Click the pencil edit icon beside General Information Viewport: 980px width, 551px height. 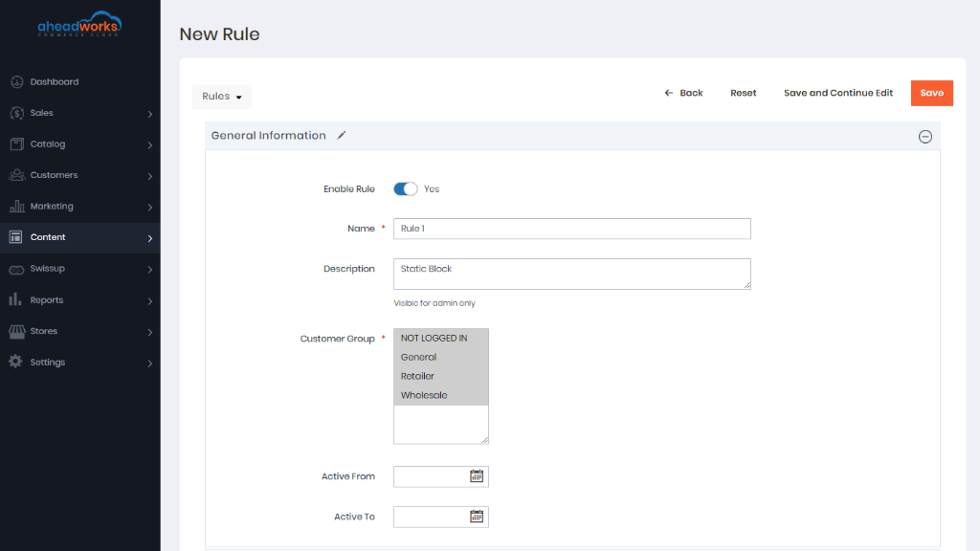point(342,135)
